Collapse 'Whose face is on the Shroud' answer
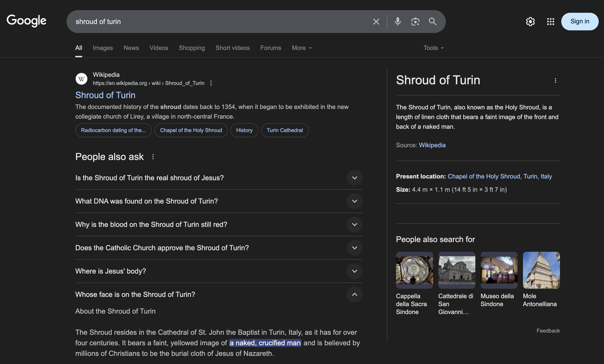The width and height of the screenshot is (604, 364). (x=354, y=294)
